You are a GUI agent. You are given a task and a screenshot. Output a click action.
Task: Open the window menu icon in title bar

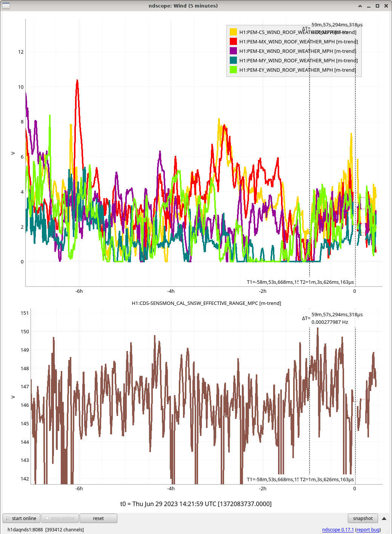(6, 6)
